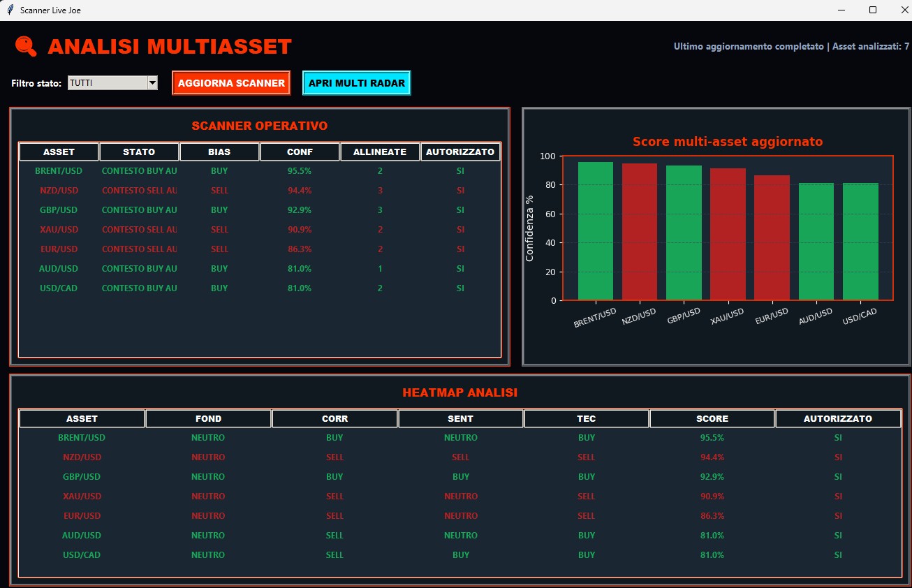The width and height of the screenshot is (912, 588).
Task: Click heatmap AUTORIZZATO column header
Action: 838,418
